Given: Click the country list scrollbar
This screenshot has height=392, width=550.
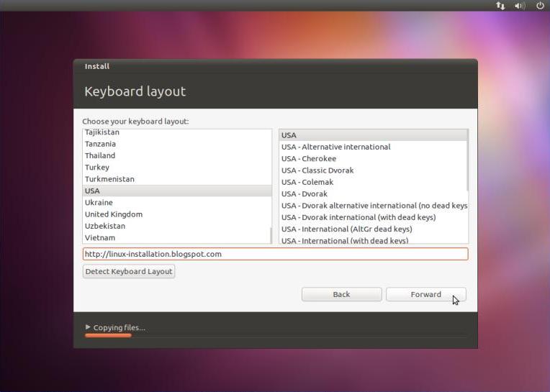Looking at the screenshot, I should [x=271, y=235].
